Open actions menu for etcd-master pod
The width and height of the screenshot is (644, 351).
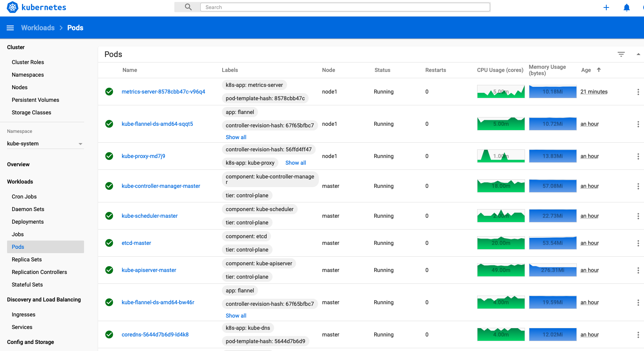pos(638,243)
